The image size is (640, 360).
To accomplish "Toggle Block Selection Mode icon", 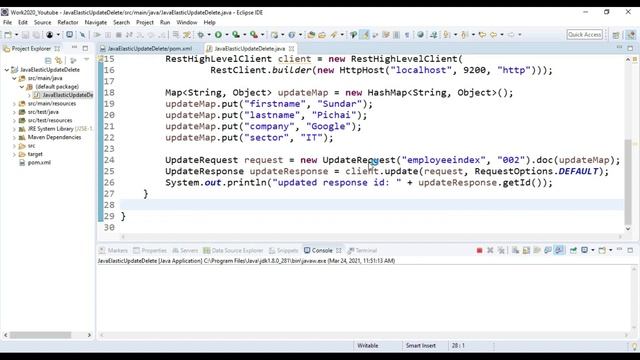I will 396,35.
